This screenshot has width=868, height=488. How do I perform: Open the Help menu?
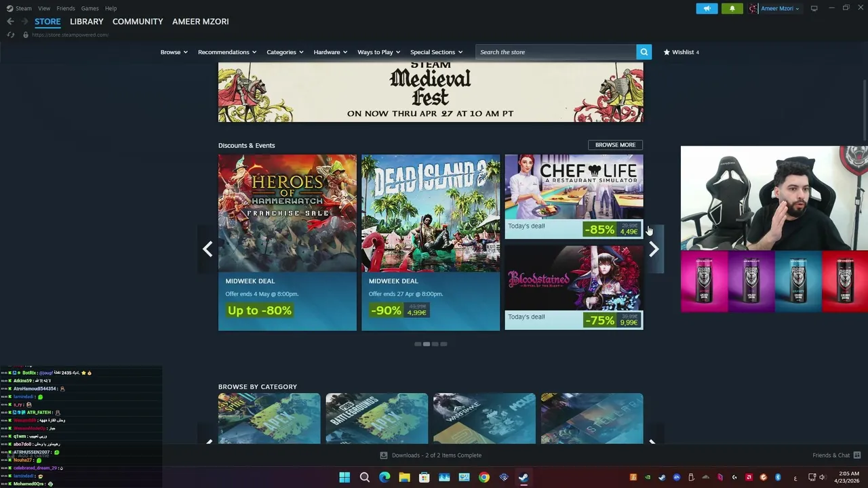coord(111,8)
